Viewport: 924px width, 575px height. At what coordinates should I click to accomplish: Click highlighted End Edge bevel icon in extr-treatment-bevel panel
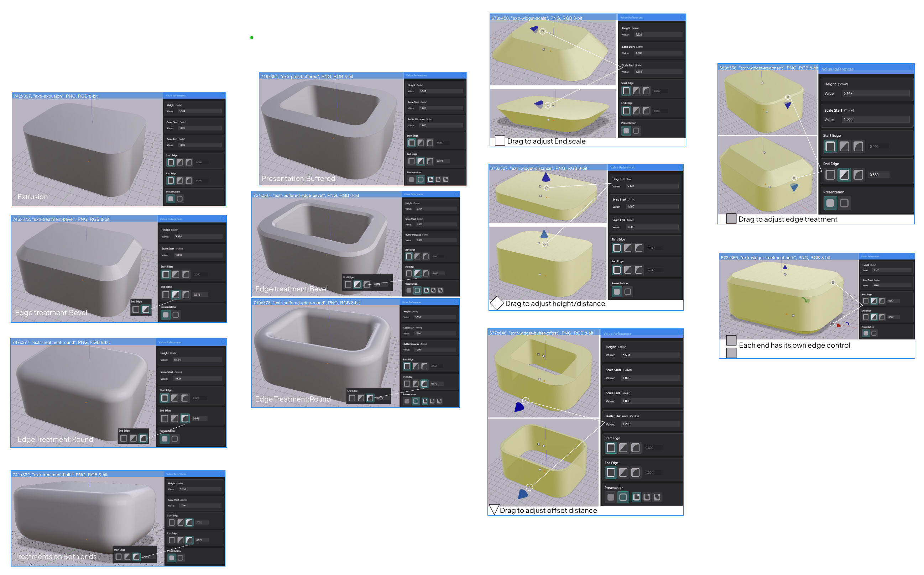point(176,295)
